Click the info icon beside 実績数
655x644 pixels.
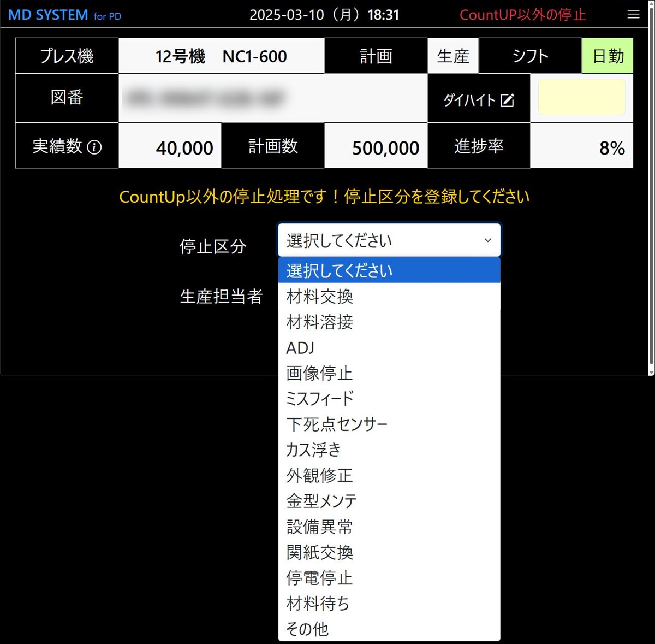coord(94,147)
